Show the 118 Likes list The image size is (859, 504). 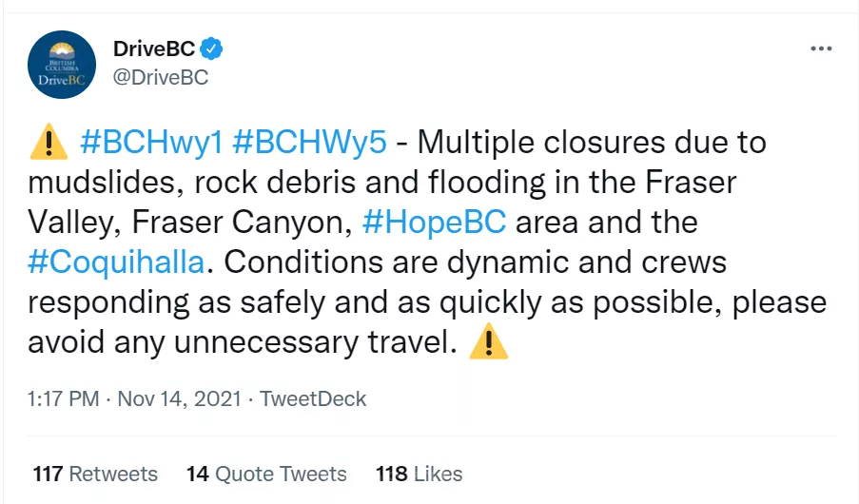420,473
